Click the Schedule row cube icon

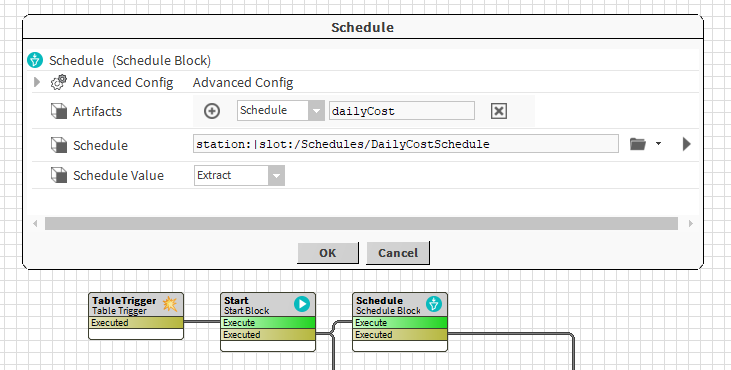click(59, 145)
